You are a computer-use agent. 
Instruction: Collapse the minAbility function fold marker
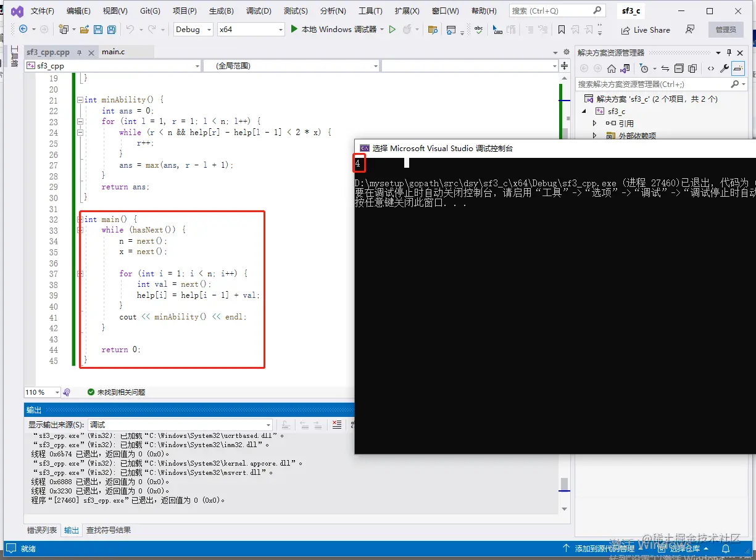[80, 99]
